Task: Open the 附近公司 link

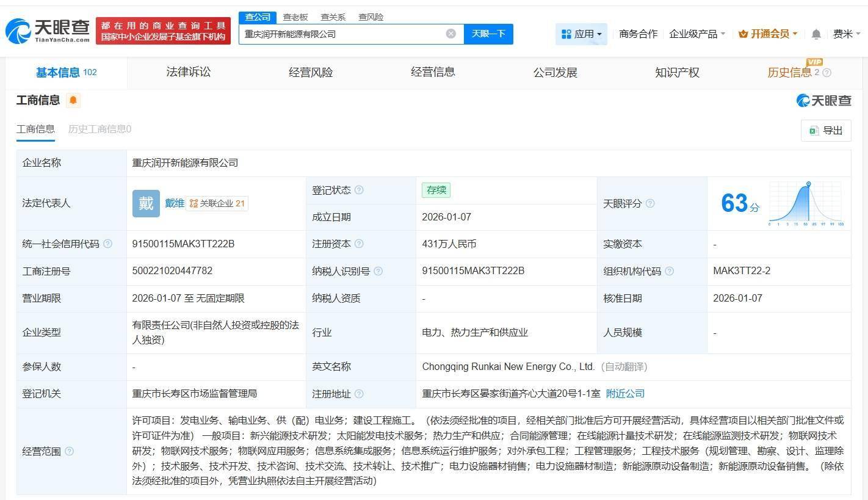Action: 625,394
